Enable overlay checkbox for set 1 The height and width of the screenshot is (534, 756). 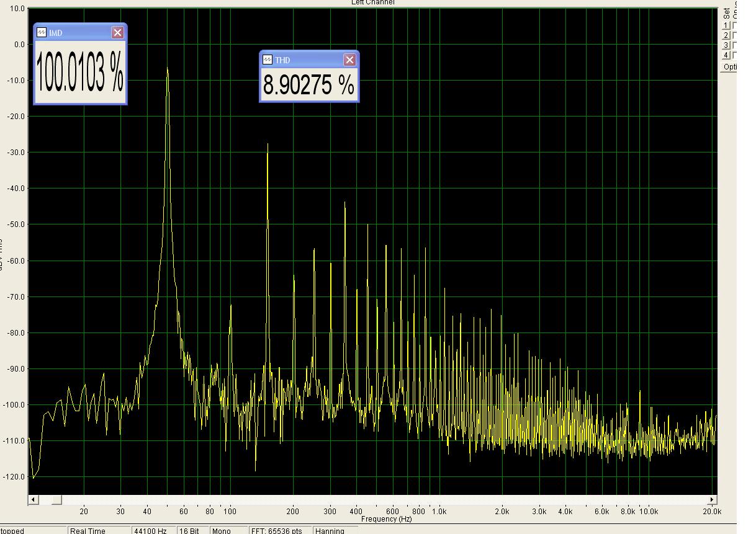click(735, 25)
